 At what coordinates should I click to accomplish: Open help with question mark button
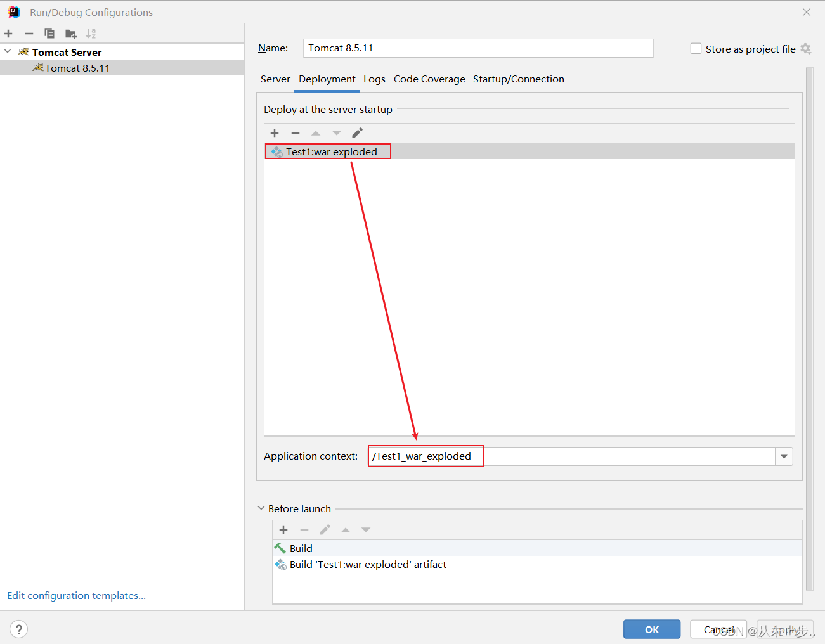pyautogui.click(x=19, y=629)
